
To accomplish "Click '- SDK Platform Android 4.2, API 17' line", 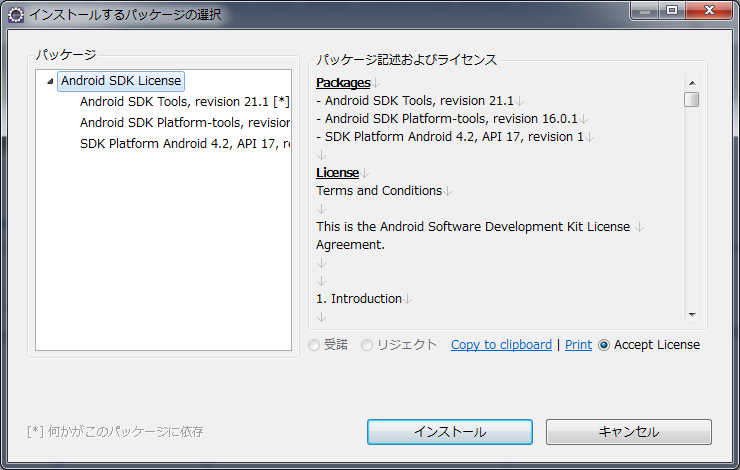I will [450, 137].
